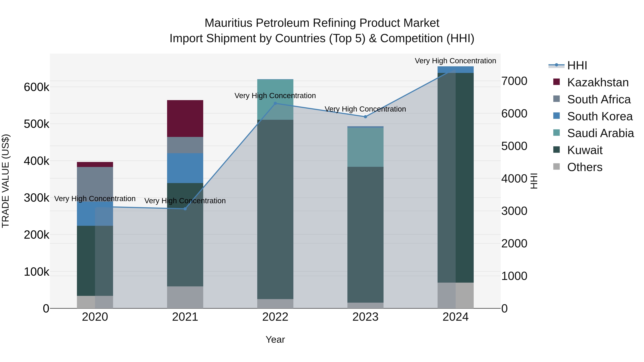This screenshot has height=362, width=644.
Task: Select the 2021 South Korea bar segment
Action: pos(185,168)
